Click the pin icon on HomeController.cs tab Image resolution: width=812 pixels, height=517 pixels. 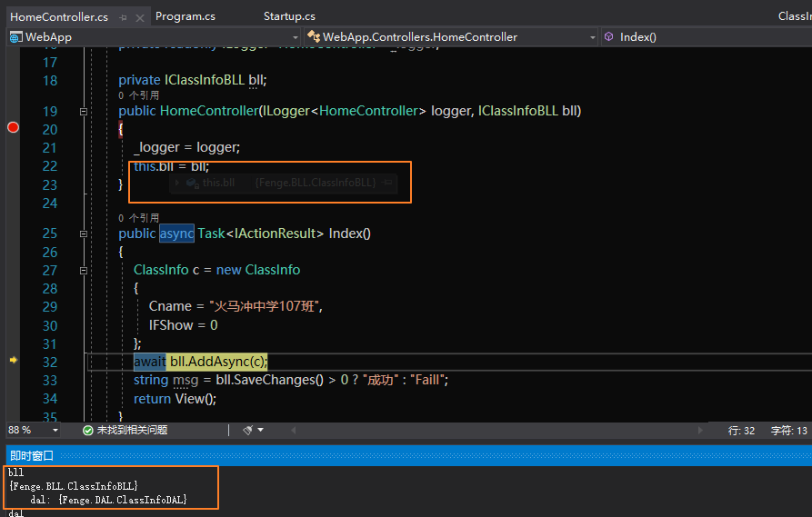[x=122, y=17]
